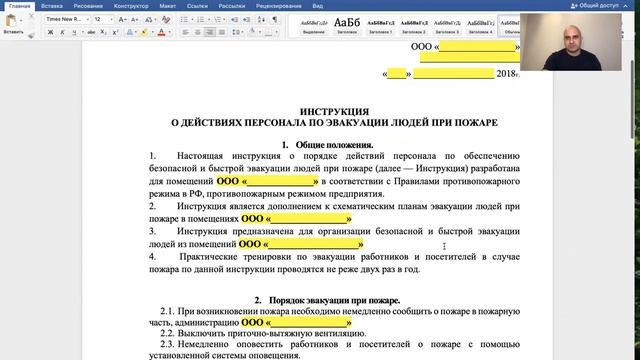Click the Cut scissors icon
Viewport: 640px width, 360px height.
pyautogui.click(x=31, y=16)
